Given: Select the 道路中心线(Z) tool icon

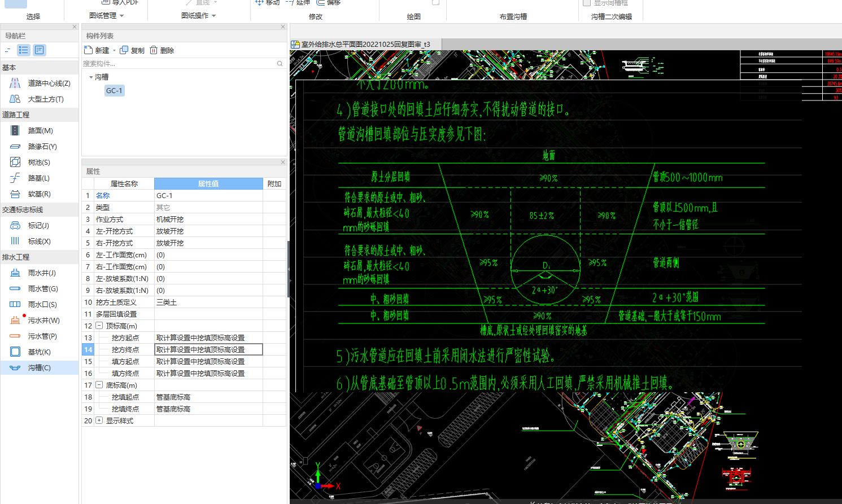Looking at the screenshot, I should [15, 83].
